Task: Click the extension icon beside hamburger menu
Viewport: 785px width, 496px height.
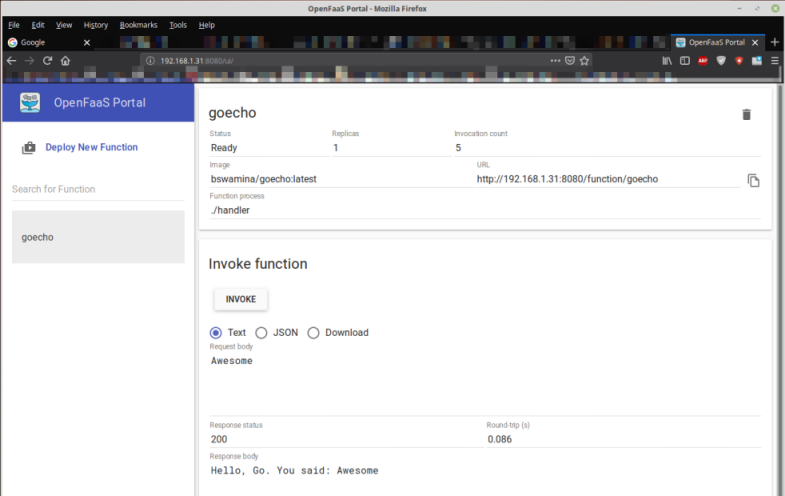Action: [757, 61]
